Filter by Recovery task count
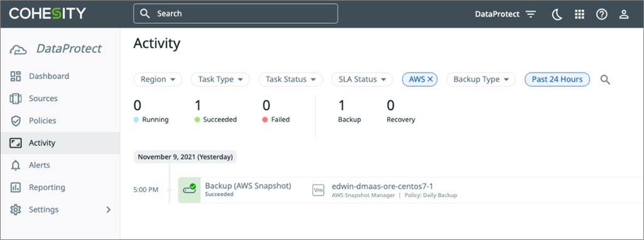 [400, 112]
